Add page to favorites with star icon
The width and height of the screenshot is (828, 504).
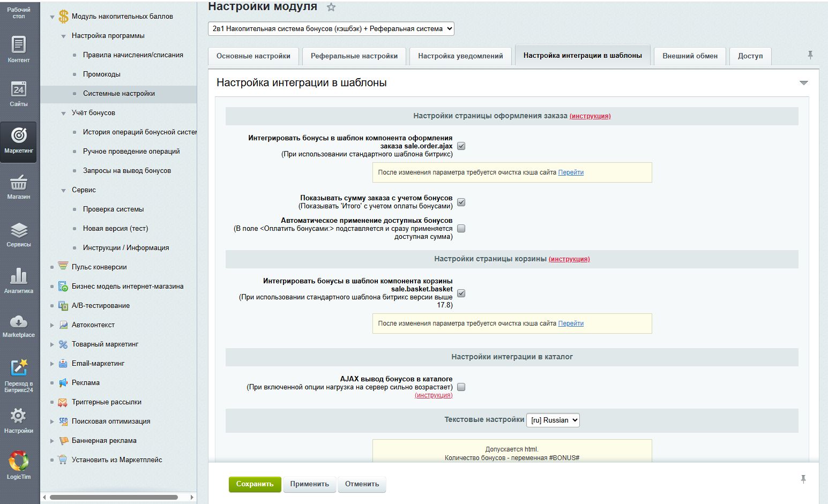pos(331,7)
